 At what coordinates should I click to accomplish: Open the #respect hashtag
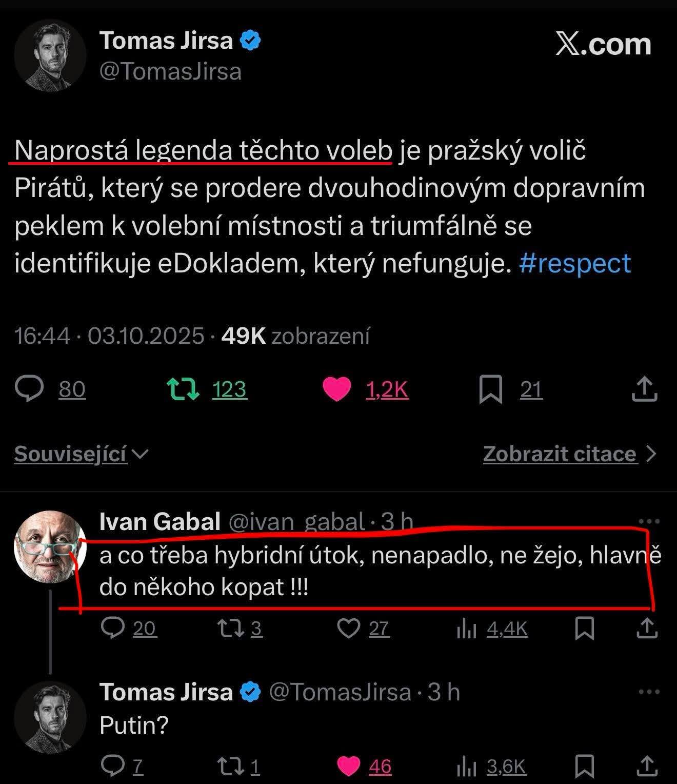pos(574,264)
